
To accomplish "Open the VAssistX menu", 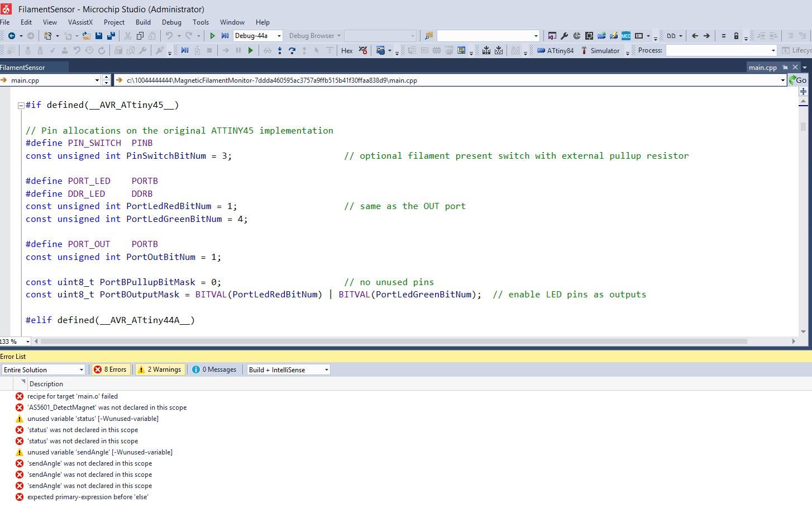I will 80,22.
